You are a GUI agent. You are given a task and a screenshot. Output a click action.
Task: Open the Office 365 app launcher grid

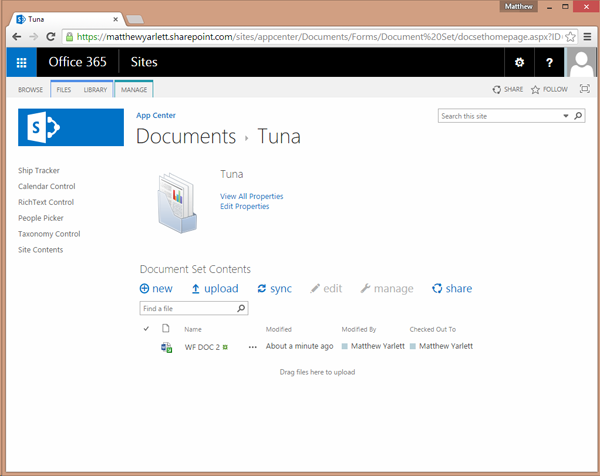coord(21,62)
